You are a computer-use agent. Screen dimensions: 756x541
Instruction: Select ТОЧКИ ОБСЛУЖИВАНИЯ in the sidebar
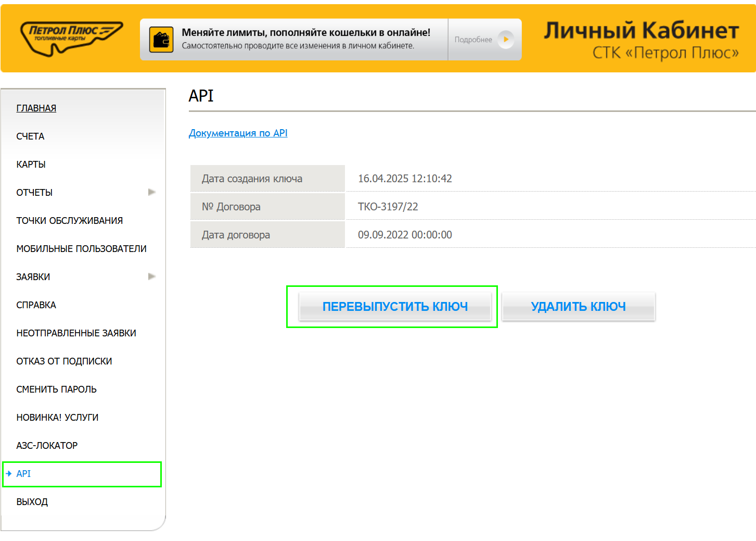coord(69,221)
